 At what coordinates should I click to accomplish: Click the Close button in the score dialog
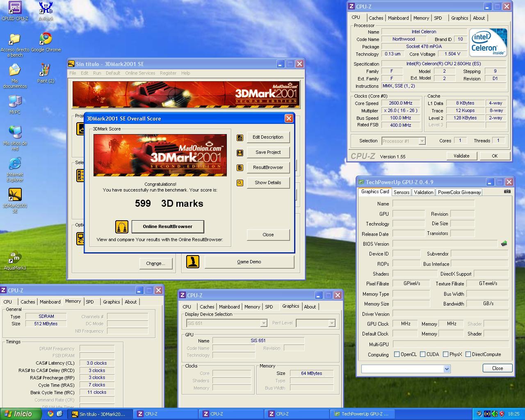[268, 235]
